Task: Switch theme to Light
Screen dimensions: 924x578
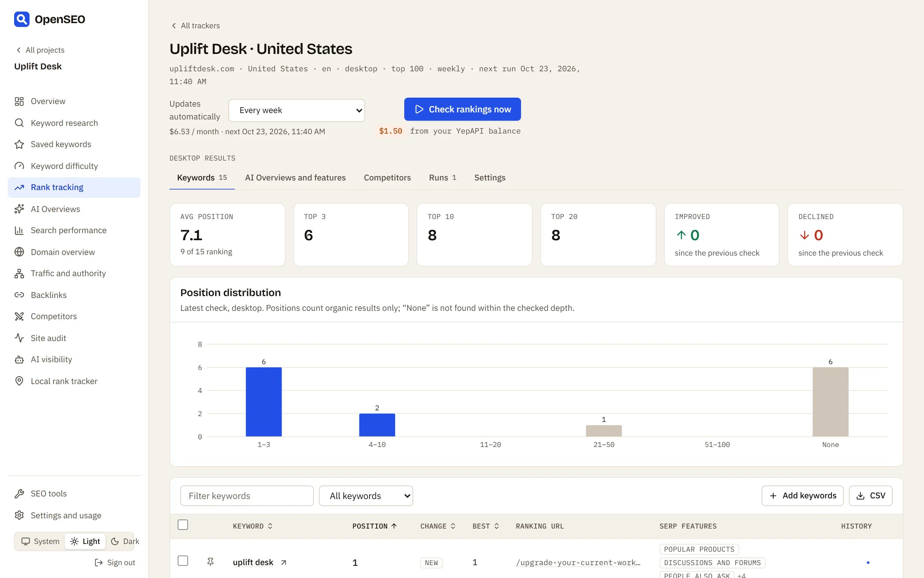Action: click(85, 541)
